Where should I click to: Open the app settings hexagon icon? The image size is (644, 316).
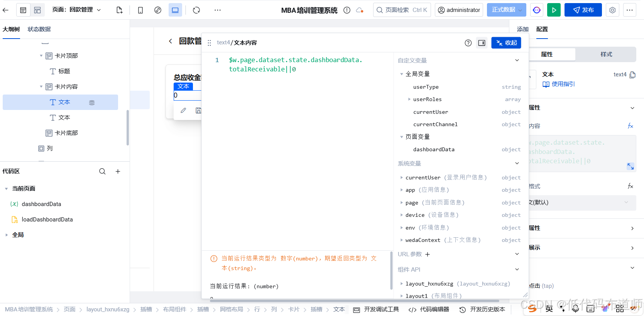(612, 10)
